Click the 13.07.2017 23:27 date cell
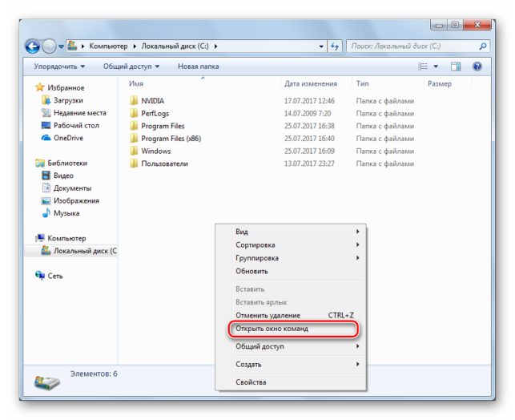Screen dimensions: 515x420 click(309, 164)
